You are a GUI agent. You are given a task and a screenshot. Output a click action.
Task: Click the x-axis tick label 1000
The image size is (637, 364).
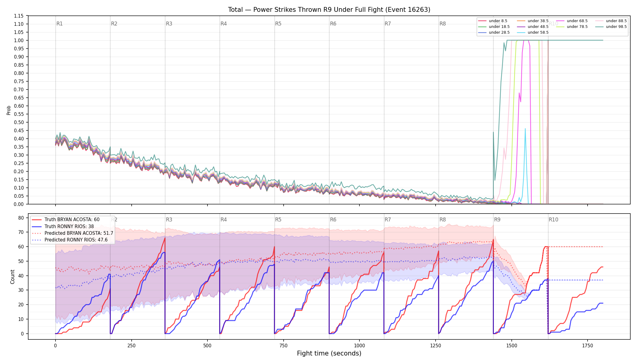(x=359, y=346)
